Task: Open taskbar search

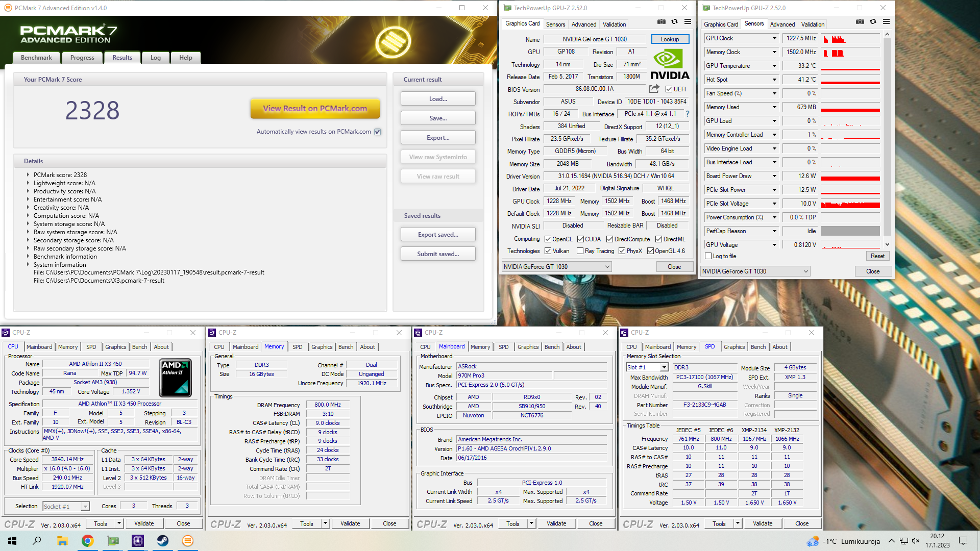Action: 37,541
